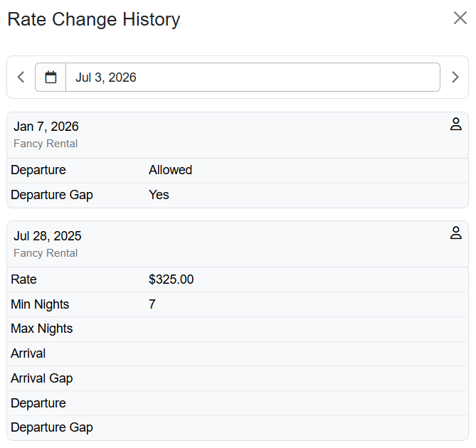
Task: Click Fancy Rental under Jan 7, 2026
Action: (46, 144)
